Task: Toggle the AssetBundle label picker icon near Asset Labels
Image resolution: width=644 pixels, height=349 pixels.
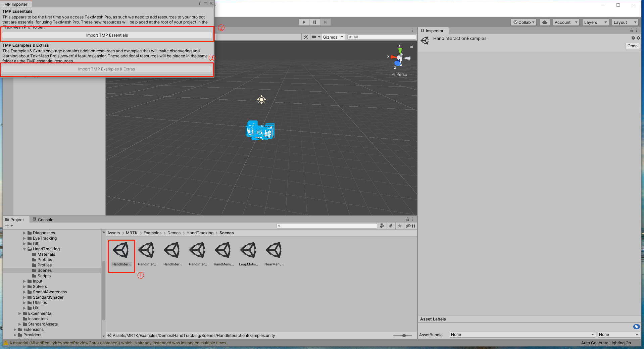Action: click(x=637, y=327)
